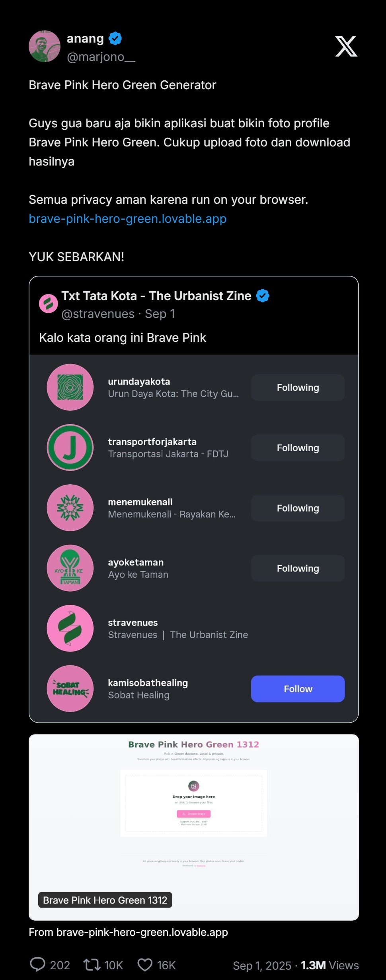
Task: Open anang's profile avatar
Action: [x=45, y=47]
